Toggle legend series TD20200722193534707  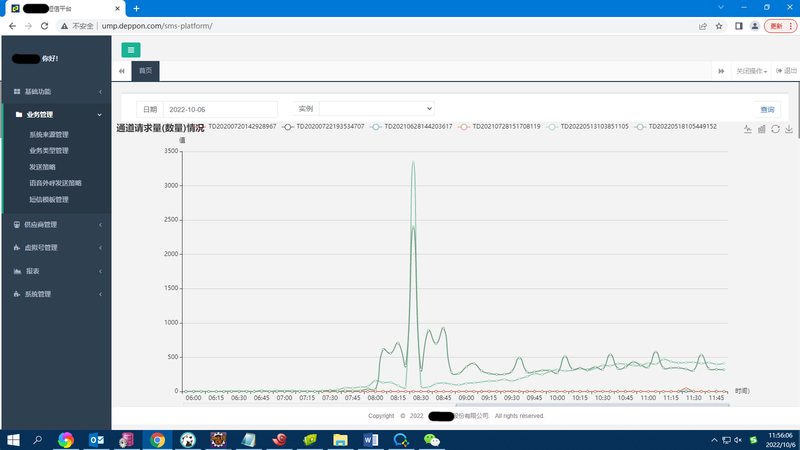point(324,127)
